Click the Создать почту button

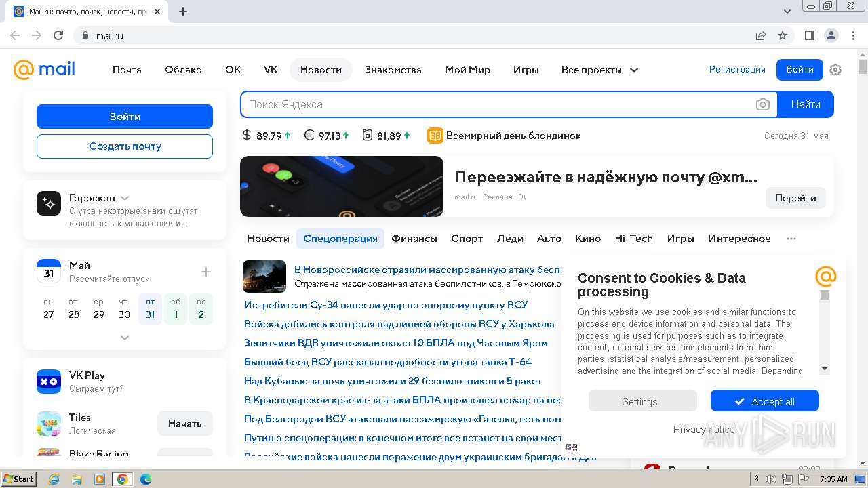(x=125, y=146)
